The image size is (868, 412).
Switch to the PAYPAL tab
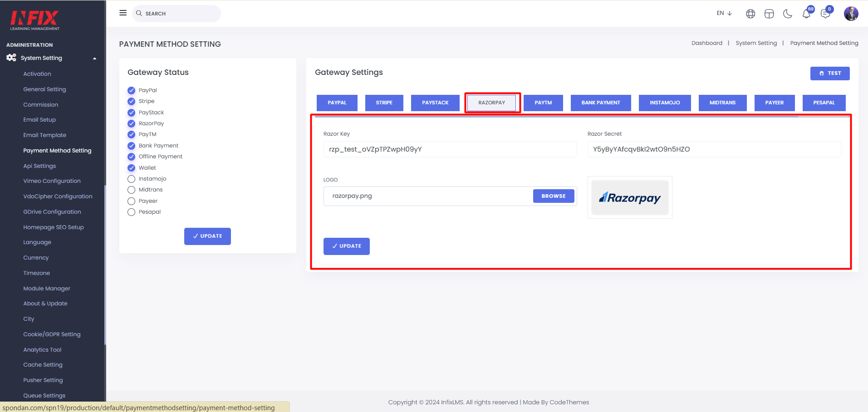tap(337, 103)
